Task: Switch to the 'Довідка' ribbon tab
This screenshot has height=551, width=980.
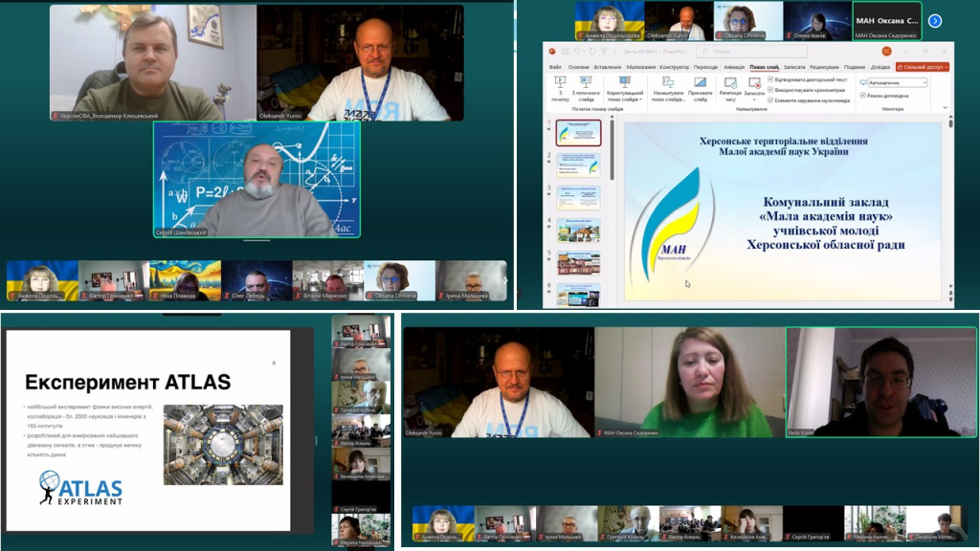Action: point(880,67)
